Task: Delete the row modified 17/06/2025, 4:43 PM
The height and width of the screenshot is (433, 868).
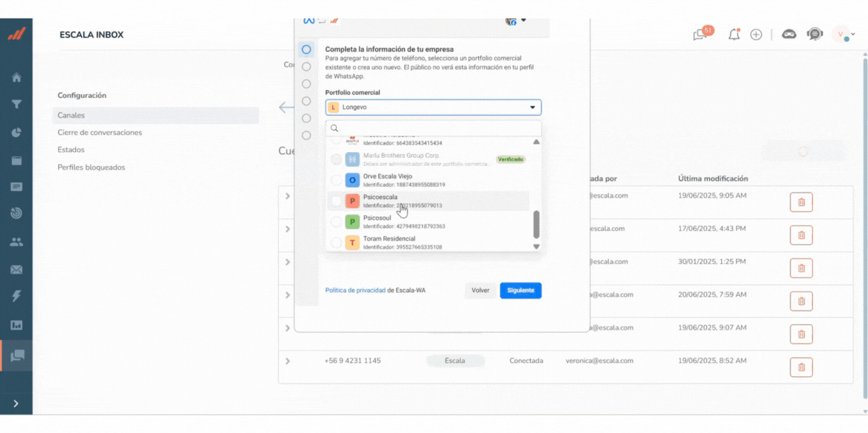Action: [800, 235]
